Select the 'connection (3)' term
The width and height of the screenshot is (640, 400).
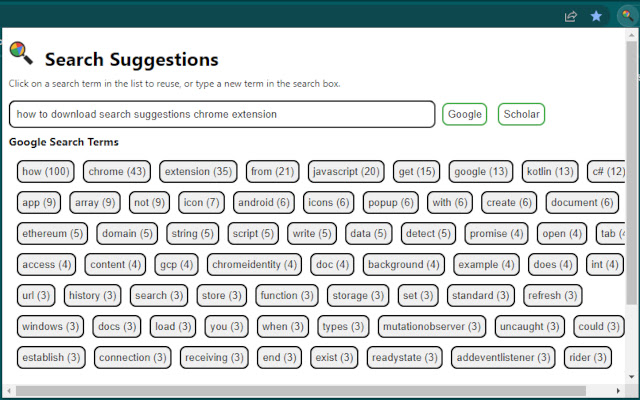tap(132, 358)
